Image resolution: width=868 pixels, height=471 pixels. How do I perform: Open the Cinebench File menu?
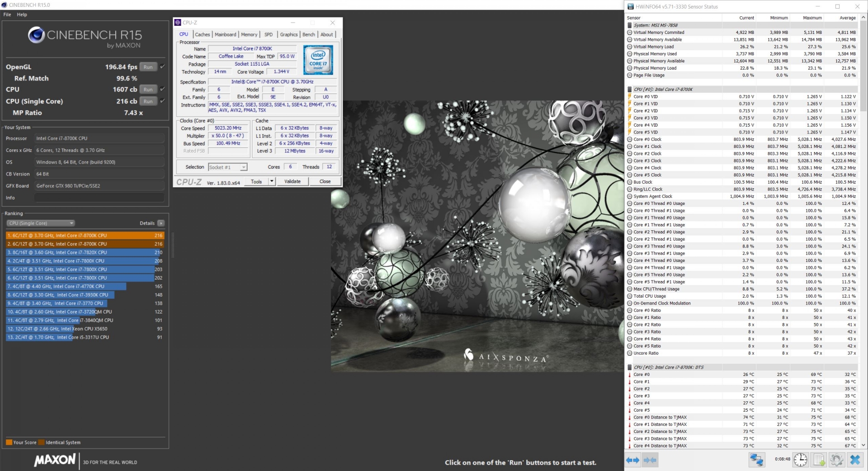coord(7,14)
